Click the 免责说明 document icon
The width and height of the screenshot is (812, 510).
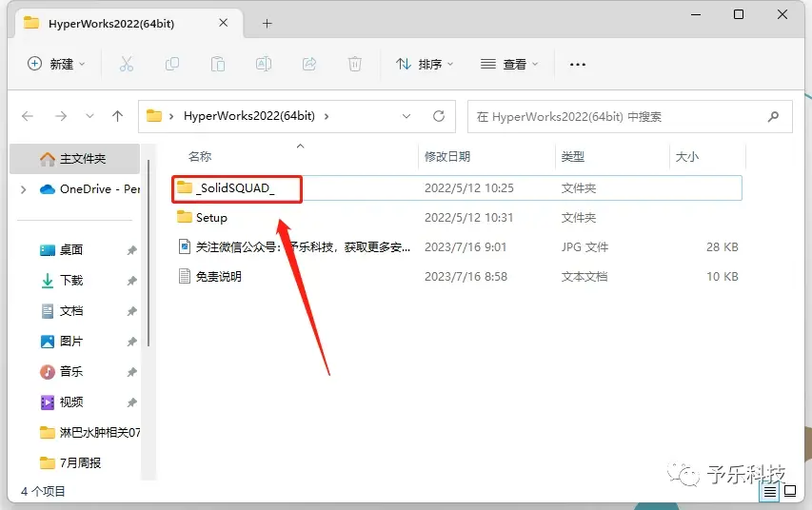(185, 276)
